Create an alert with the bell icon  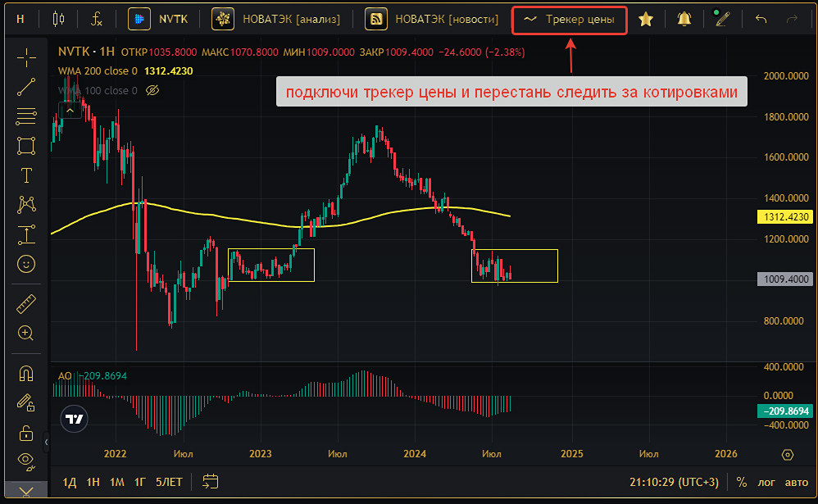684,20
